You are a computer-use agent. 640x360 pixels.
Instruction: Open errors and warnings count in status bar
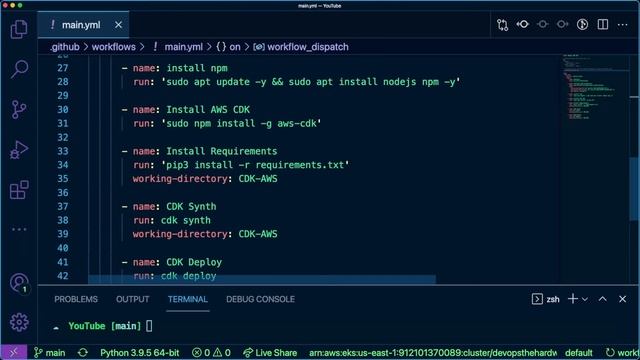point(211,353)
